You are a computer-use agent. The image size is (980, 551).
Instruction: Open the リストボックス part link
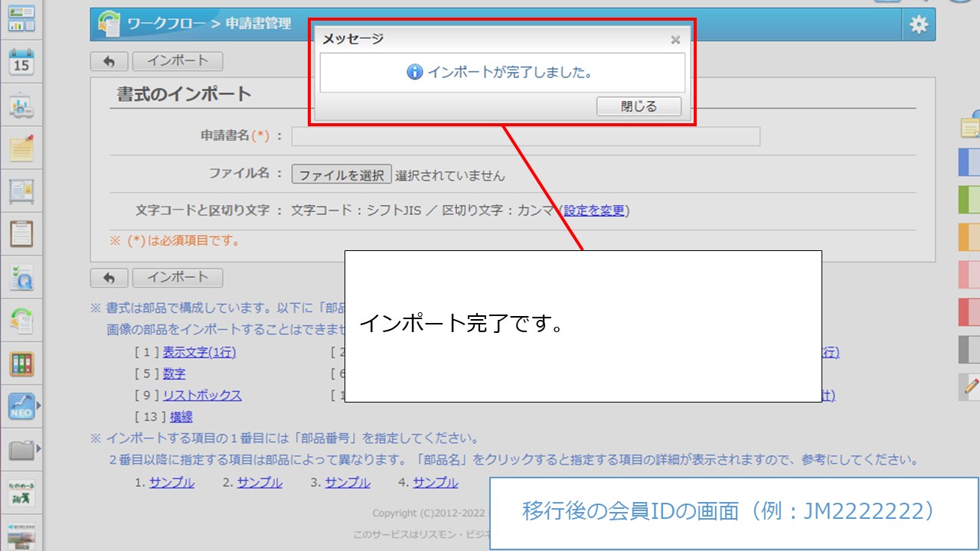coord(202,396)
